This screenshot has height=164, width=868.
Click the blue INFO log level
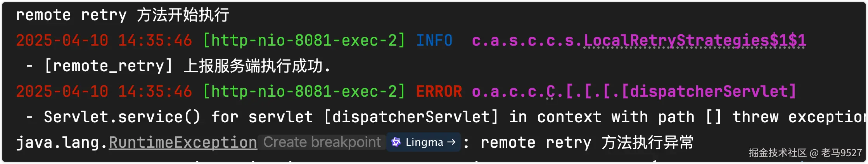point(434,41)
